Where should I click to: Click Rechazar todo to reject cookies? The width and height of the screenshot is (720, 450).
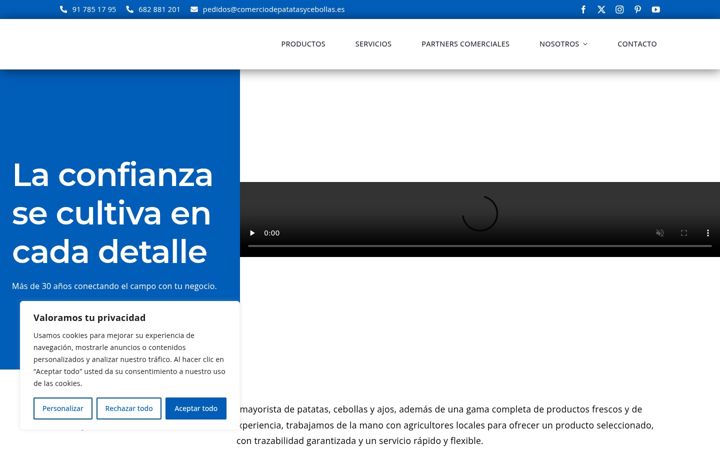click(x=129, y=408)
